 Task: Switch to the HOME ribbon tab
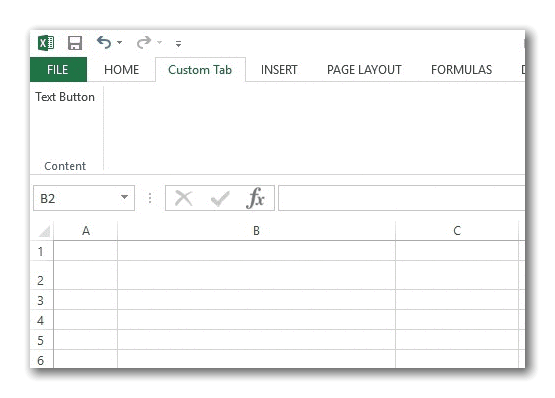(121, 69)
